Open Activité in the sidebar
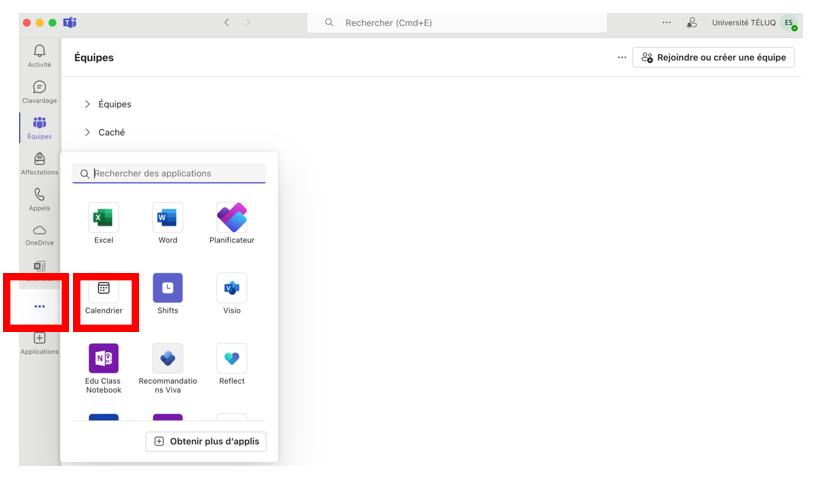The image size is (822, 485). click(39, 56)
